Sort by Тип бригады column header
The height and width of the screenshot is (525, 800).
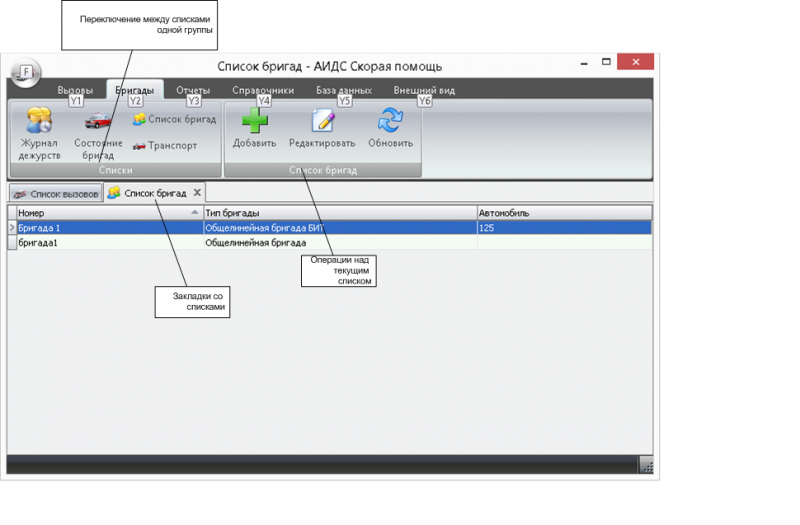(338, 213)
